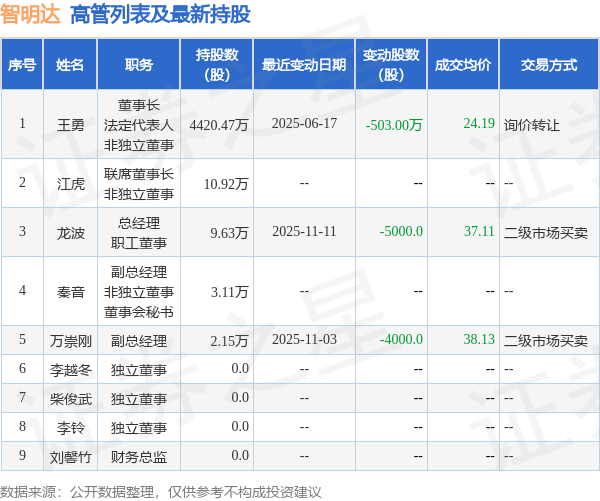Click the name 柴俊武
The height and width of the screenshot is (501, 600).
pyautogui.click(x=70, y=399)
